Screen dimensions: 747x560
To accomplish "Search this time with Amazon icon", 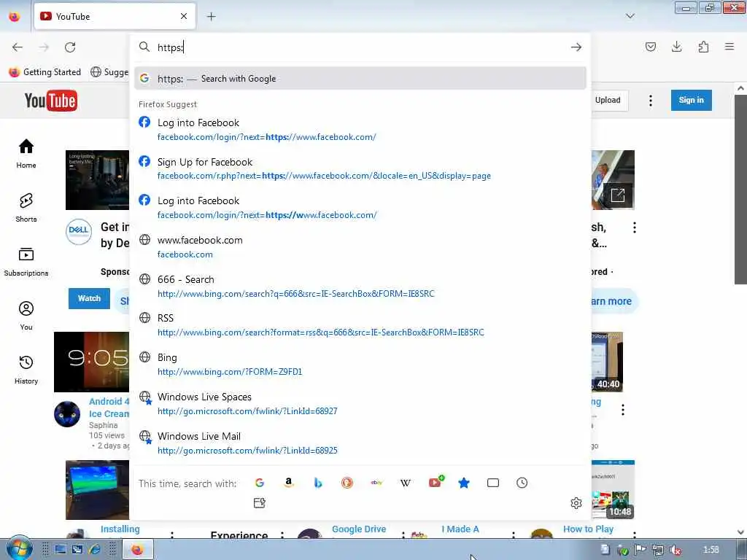I will [x=289, y=483].
